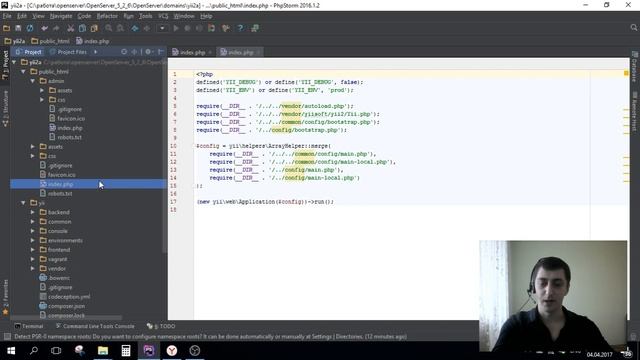640x360 pixels.
Task: Click the Save All toolbar icon
Action: [x=18, y=28]
